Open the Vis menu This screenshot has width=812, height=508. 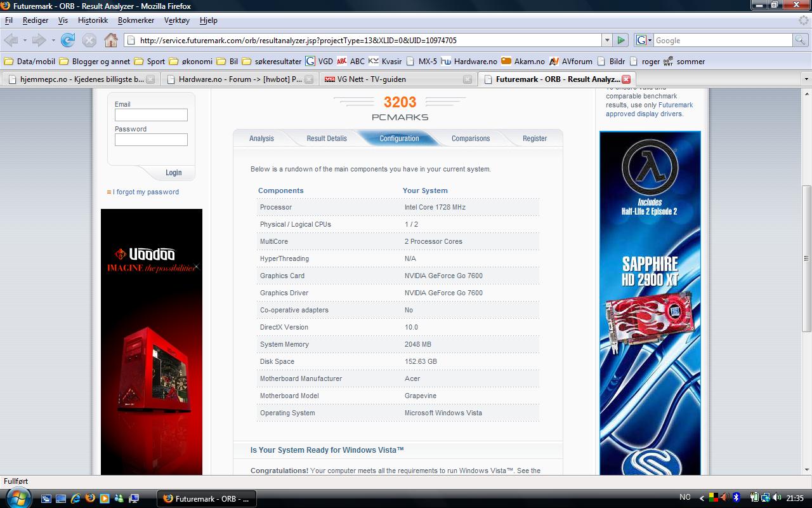(x=63, y=20)
